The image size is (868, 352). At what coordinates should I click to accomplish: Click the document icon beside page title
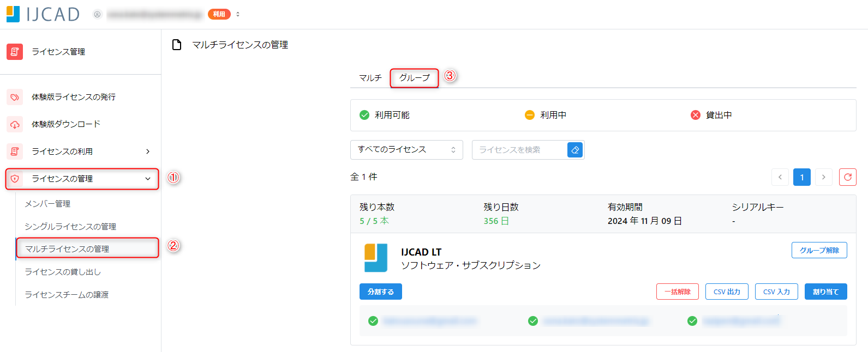[x=177, y=45]
